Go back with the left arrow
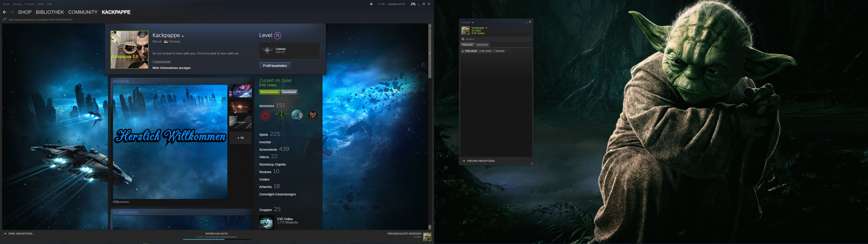This screenshot has height=244, width=868. (x=5, y=12)
